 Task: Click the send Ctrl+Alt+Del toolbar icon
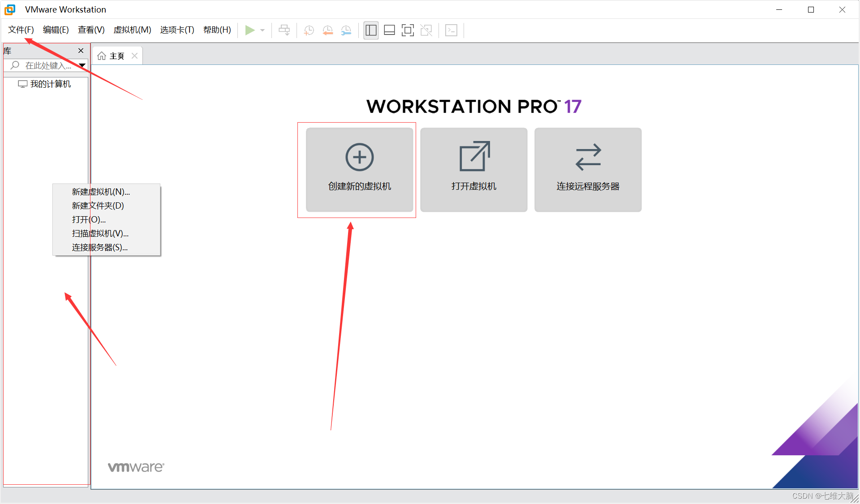tap(284, 30)
